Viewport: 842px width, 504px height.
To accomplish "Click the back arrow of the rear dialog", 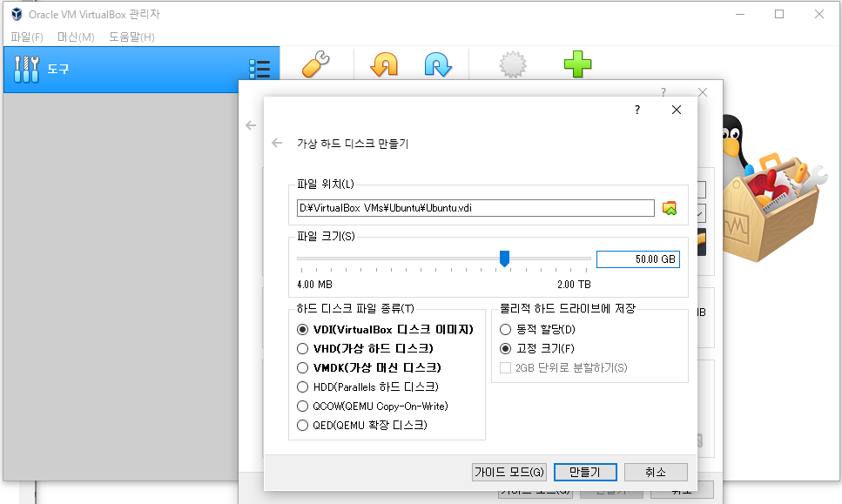I will (x=251, y=125).
